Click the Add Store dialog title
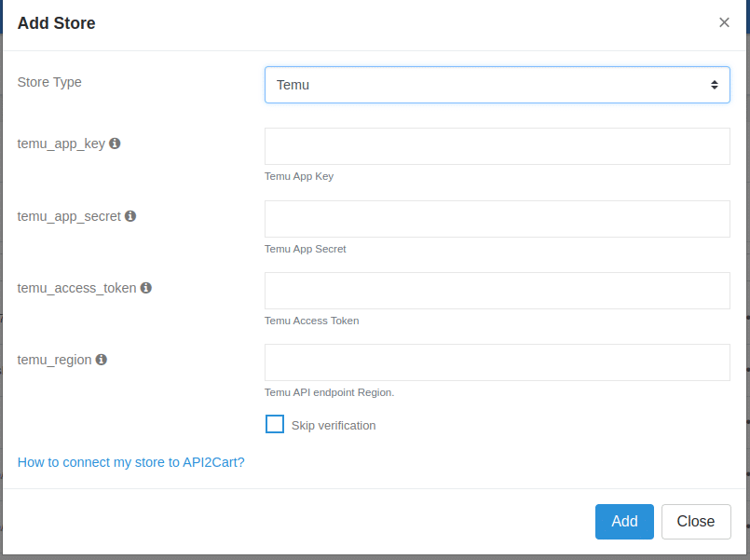 [56, 22]
